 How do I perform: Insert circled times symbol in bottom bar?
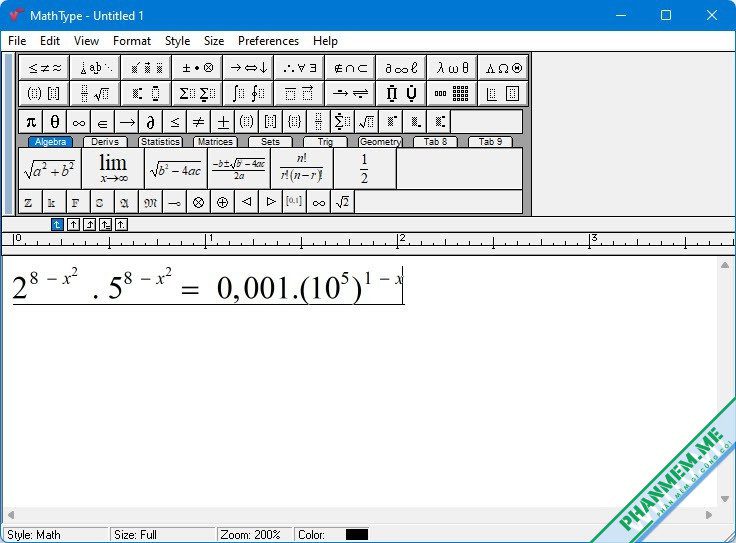point(198,202)
